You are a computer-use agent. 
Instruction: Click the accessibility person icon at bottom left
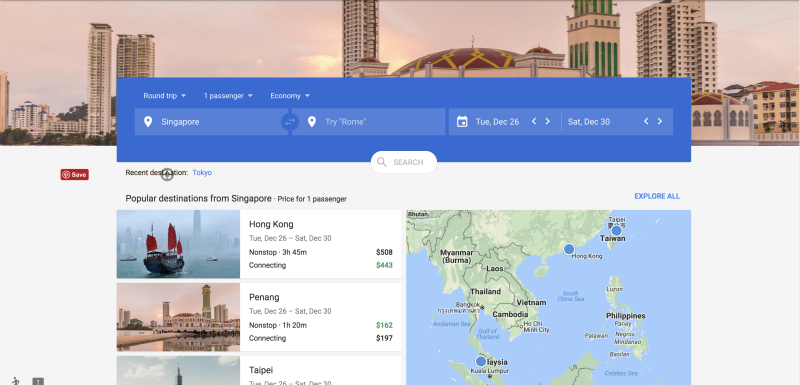click(x=16, y=381)
